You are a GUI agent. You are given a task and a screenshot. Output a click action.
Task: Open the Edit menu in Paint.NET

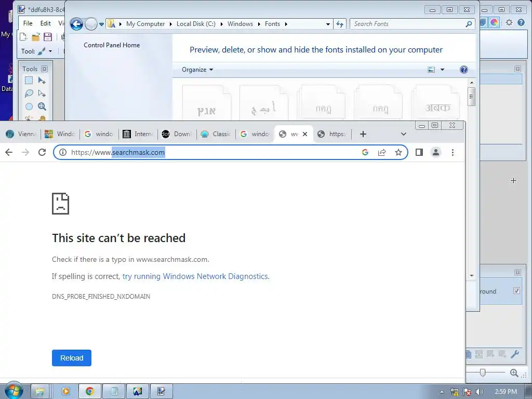coord(46,23)
